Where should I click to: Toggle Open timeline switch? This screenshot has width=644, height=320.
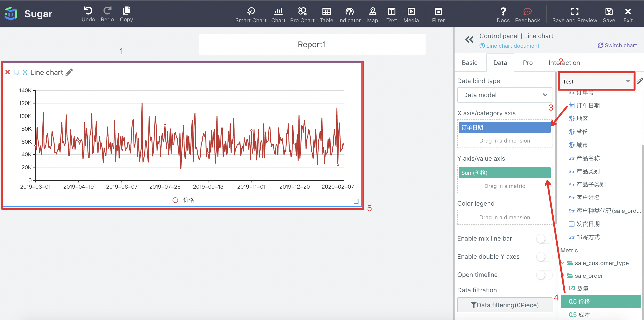coord(544,275)
